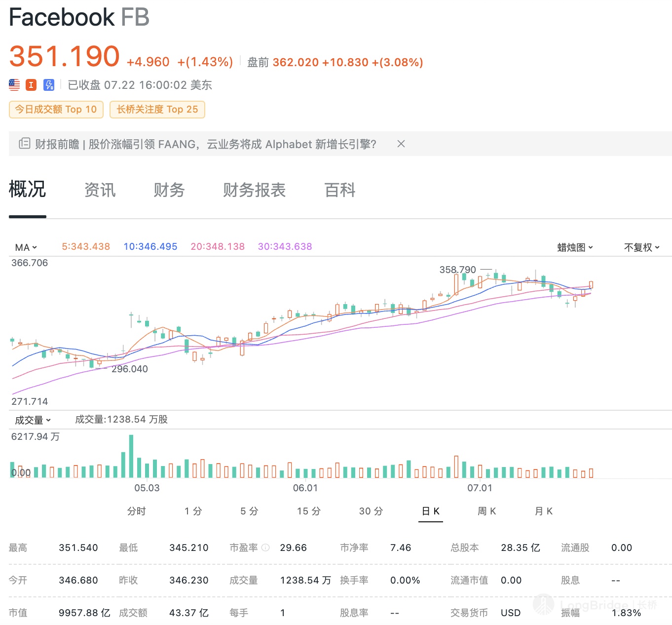Open the price adjustment (不复权) dropdown

coord(641,247)
